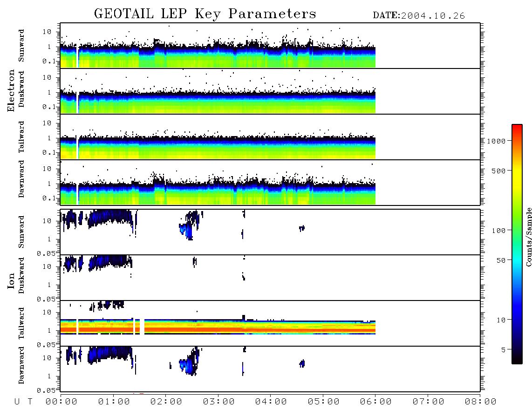Click the Electron Duskward spectrogram data
The width and height of the screenshot is (532, 410).
[x=218, y=102]
